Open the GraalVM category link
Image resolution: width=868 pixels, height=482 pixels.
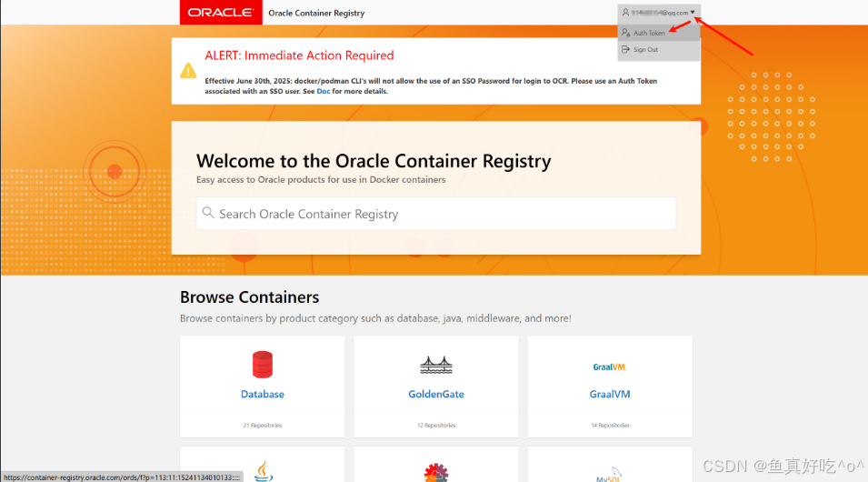[x=609, y=395]
